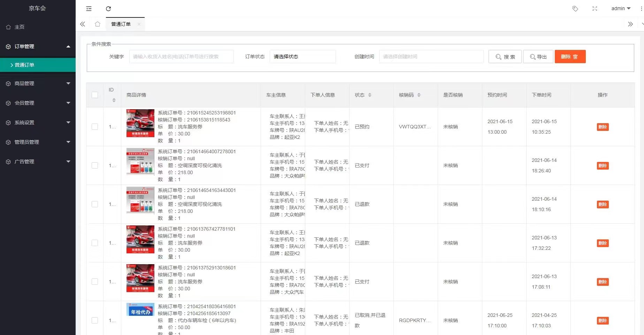Click the orange 删除 batch delete button

point(570,57)
